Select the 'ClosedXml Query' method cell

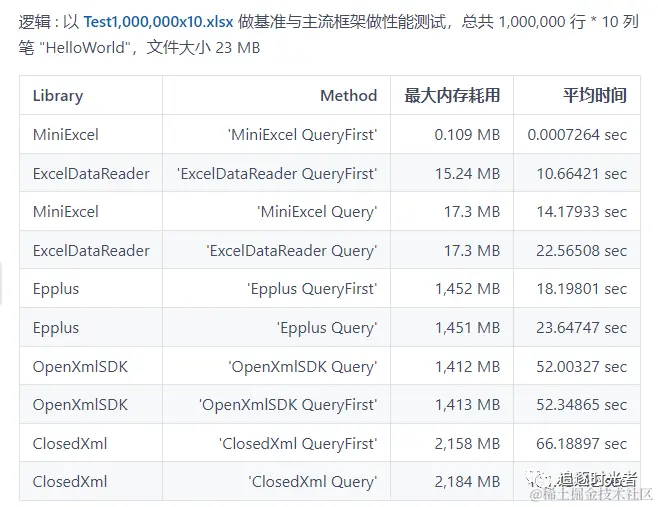(x=277, y=481)
